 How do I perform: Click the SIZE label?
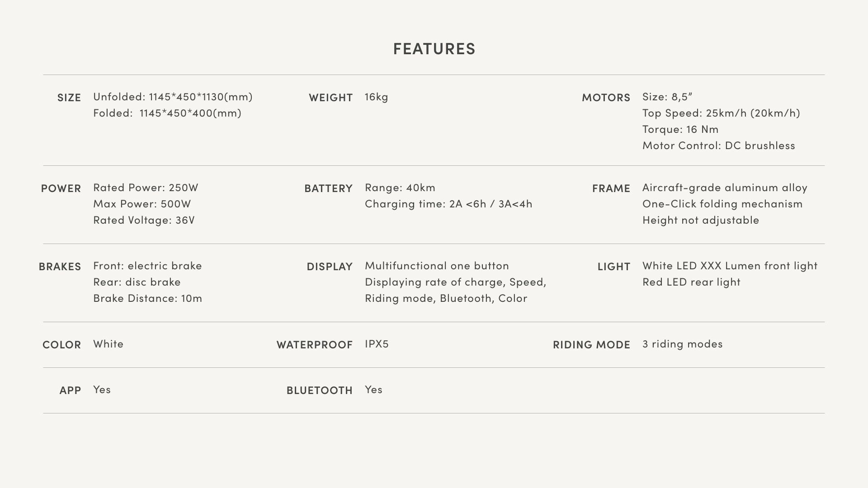69,98
